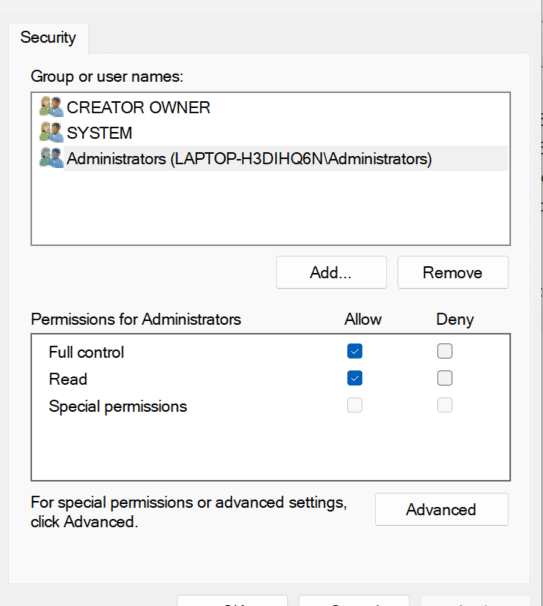
Task: Click the SYSTEM group icon
Action: [51, 133]
